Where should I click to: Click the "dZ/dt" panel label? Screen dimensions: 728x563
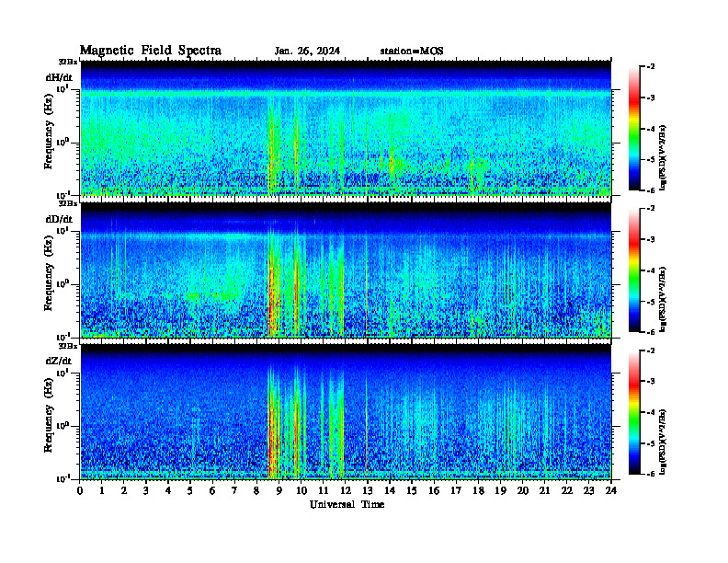tap(59, 361)
